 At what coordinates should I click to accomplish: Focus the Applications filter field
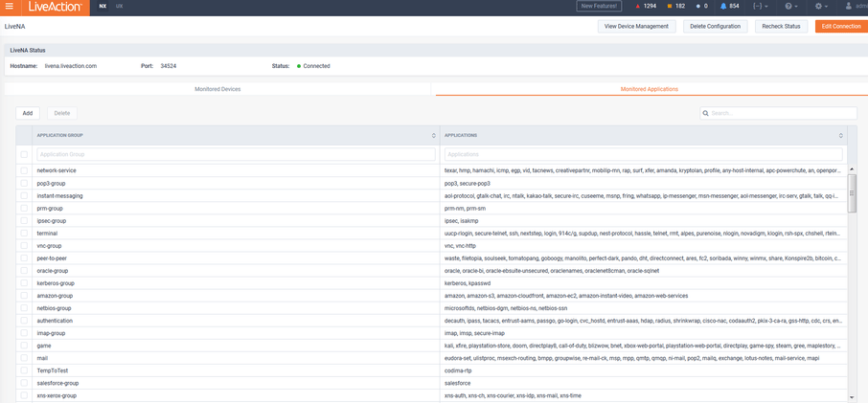click(643, 154)
